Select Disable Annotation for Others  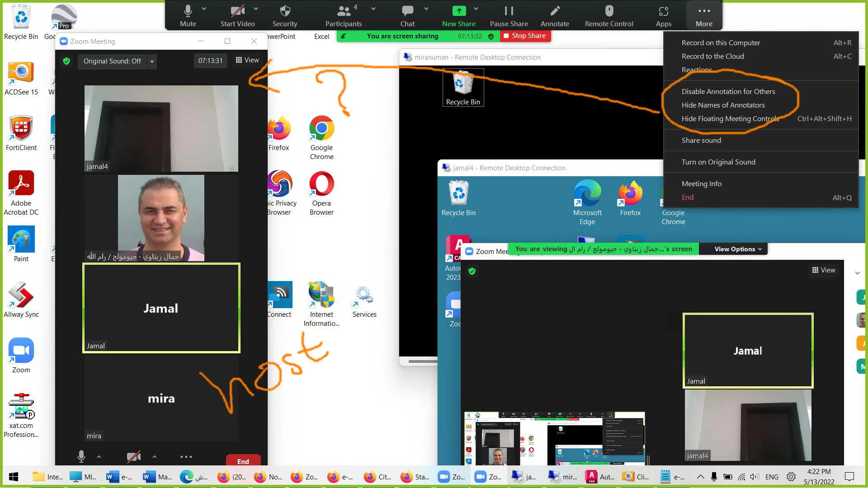(x=728, y=91)
